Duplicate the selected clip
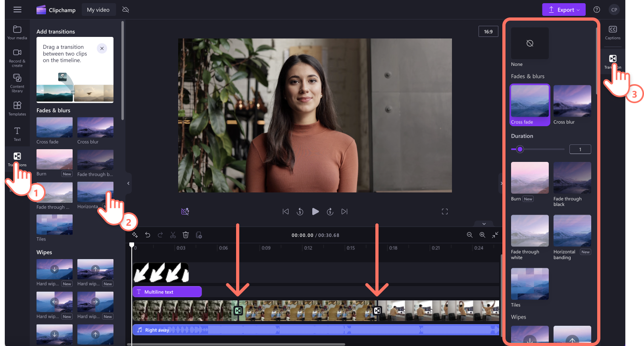This screenshot has width=644, height=346. pos(199,235)
